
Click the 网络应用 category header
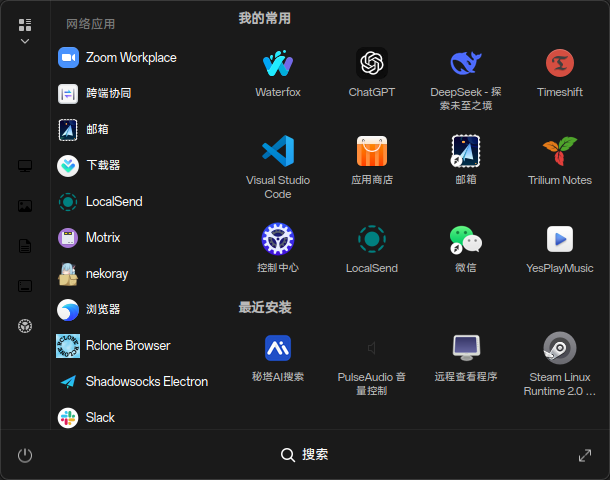tap(90, 24)
